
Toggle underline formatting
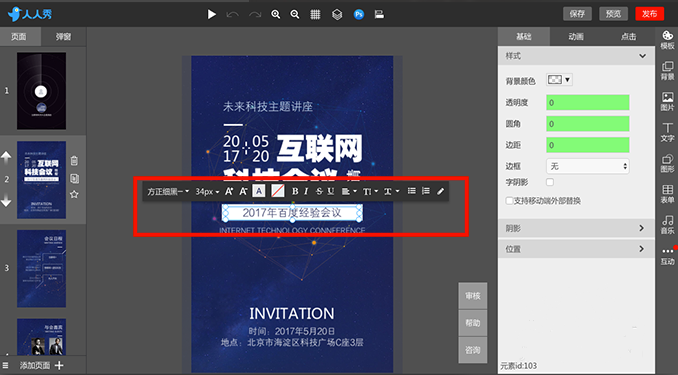(331, 191)
